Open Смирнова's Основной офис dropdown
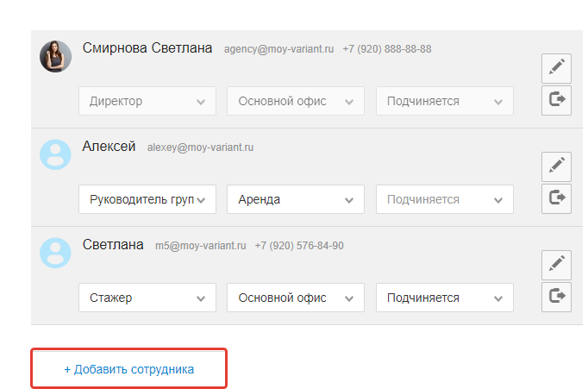Screen dimensions: 588x389 coord(296,101)
